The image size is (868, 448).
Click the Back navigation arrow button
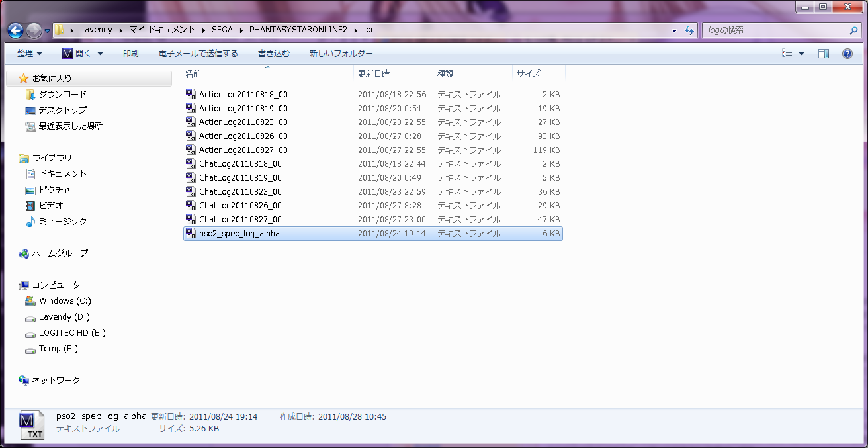click(16, 30)
